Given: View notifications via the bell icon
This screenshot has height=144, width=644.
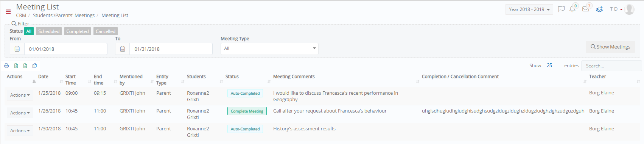Looking at the screenshot, I should tap(572, 9).
